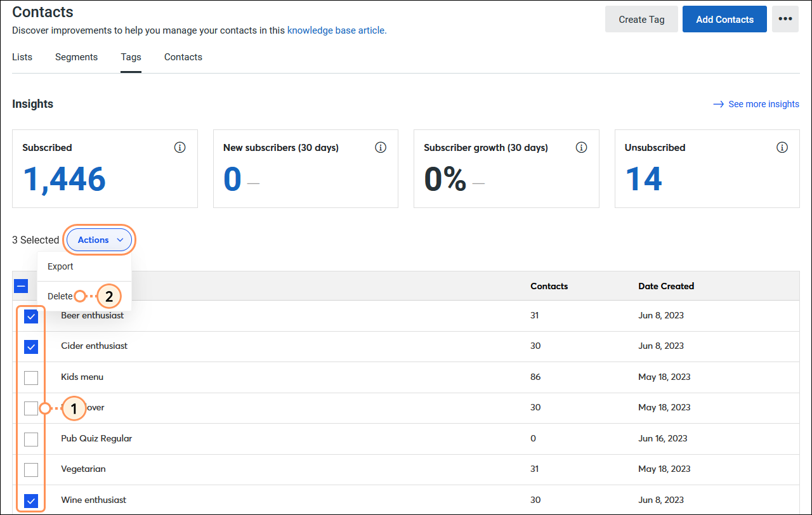
Task: Click the 3 Selected label
Action: point(36,240)
